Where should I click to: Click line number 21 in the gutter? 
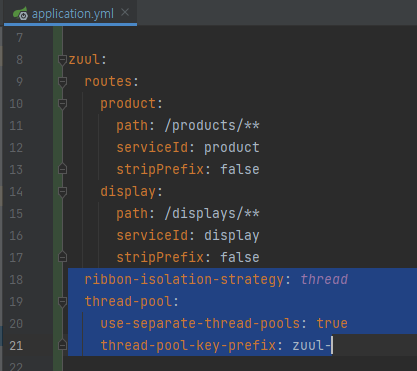(x=16, y=346)
